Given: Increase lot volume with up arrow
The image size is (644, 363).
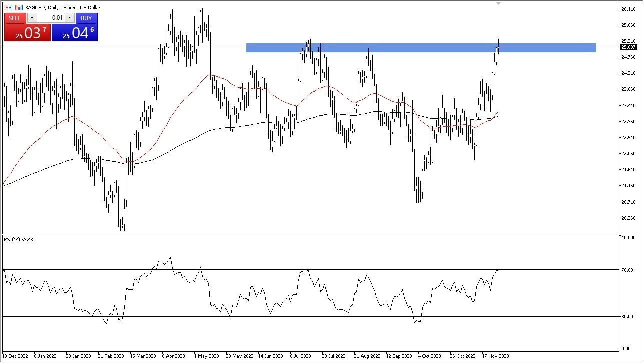Looking at the screenshot, I should click(70, 18).
